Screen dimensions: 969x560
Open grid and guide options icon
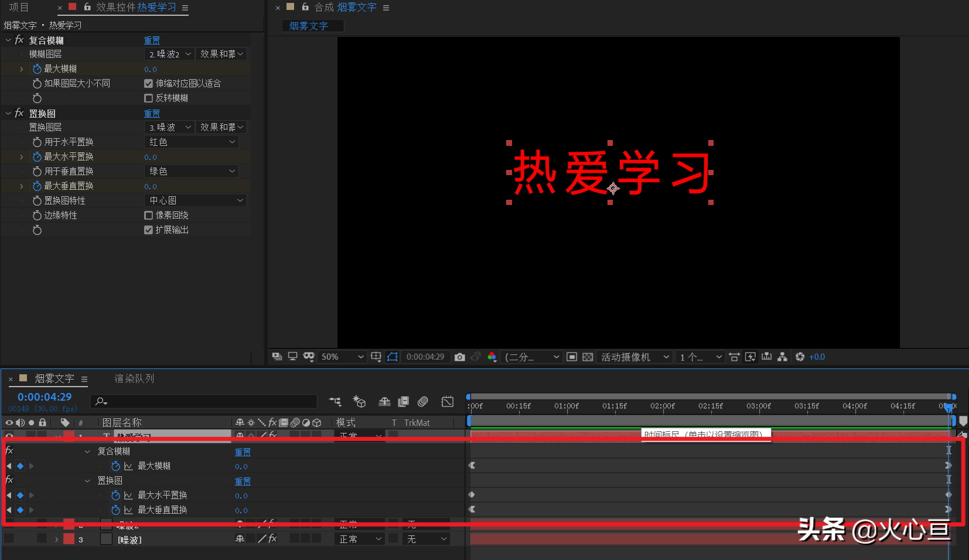(x=376, y=357)
